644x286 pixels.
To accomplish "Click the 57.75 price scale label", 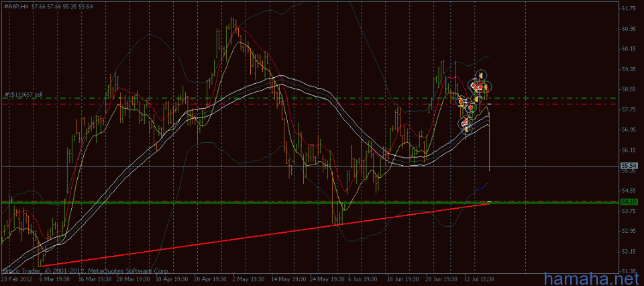I will [629, 109].
